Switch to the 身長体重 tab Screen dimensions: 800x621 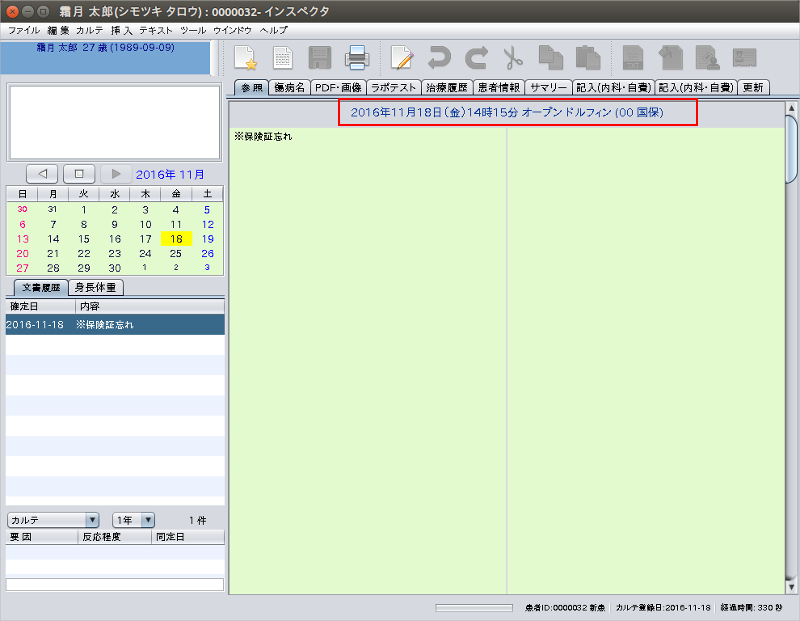(x=95, y=287)
